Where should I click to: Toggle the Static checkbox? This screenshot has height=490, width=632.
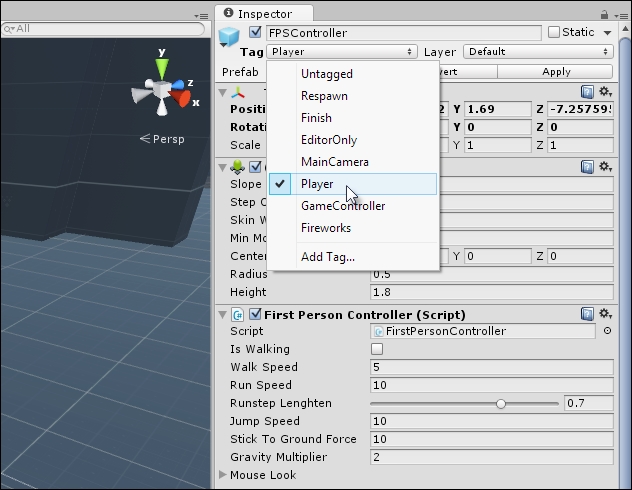(553, 32)
